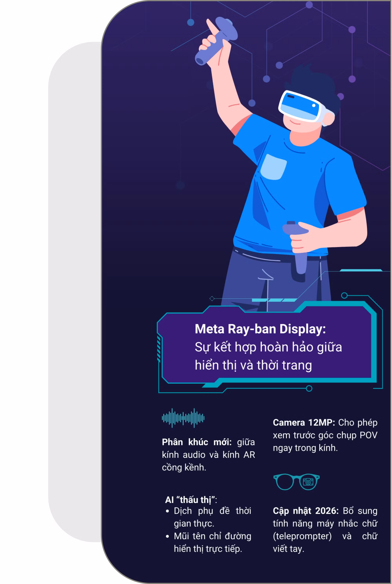Click the word "(teleprompter)"
The width and height of the screenshot is (392, 584).
[x=302, y=536]
